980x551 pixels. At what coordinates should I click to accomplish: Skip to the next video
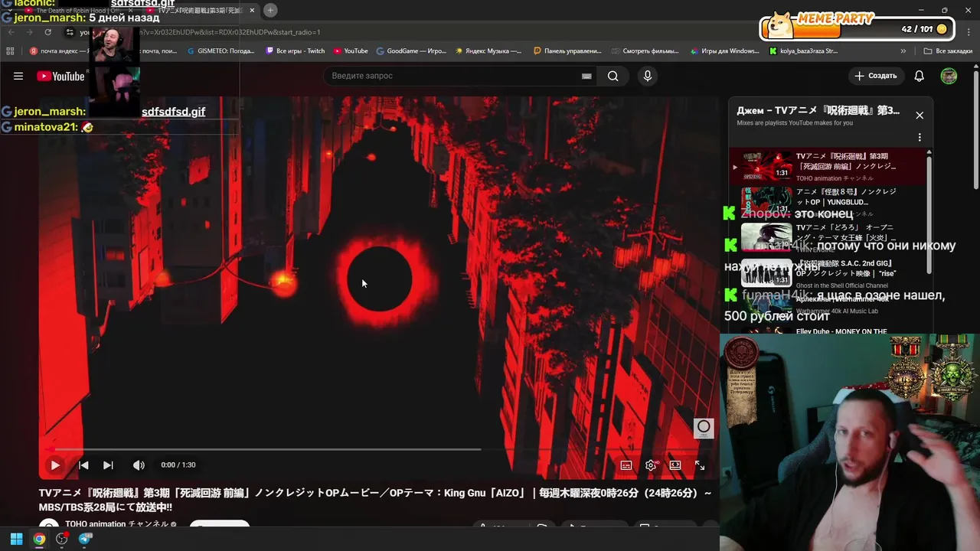(x=108, y=465)
